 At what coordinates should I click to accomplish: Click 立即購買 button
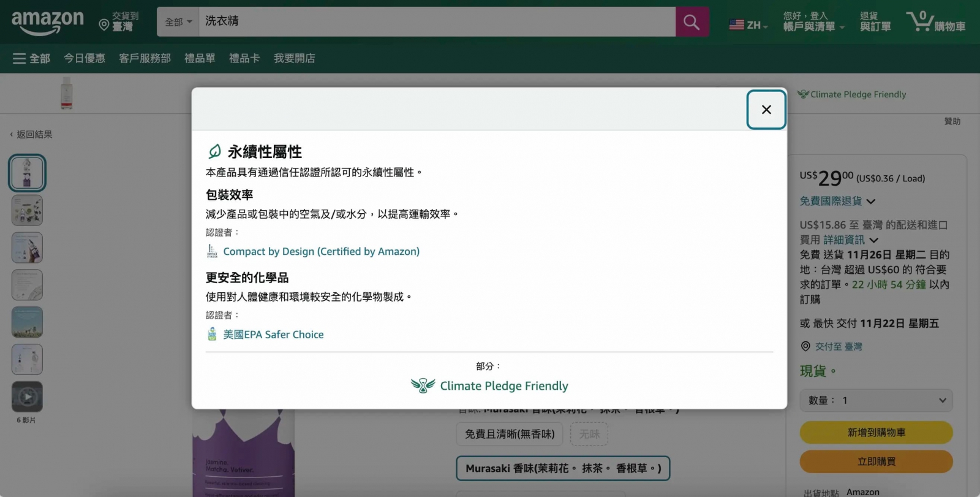pos(876,461)
